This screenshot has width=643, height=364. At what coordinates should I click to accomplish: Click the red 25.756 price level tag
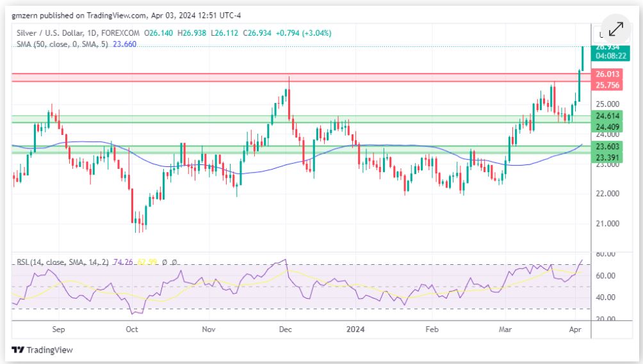click(x=606, y=85)
